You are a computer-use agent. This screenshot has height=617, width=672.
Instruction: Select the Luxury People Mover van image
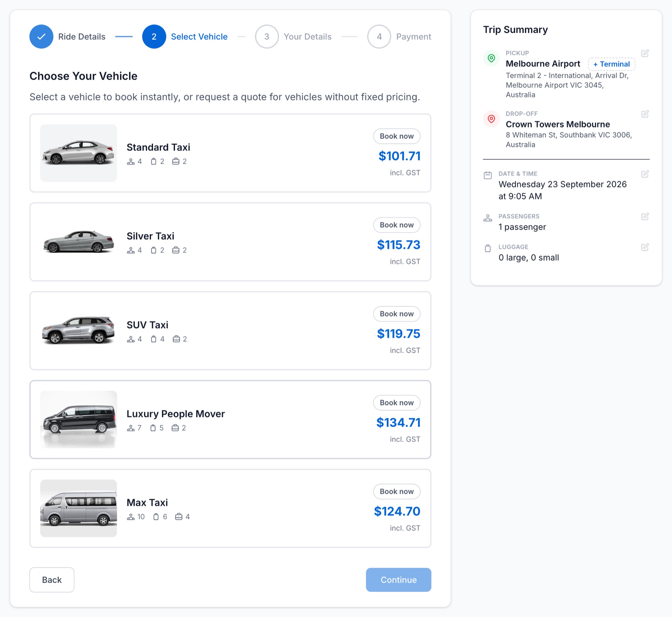79,419
